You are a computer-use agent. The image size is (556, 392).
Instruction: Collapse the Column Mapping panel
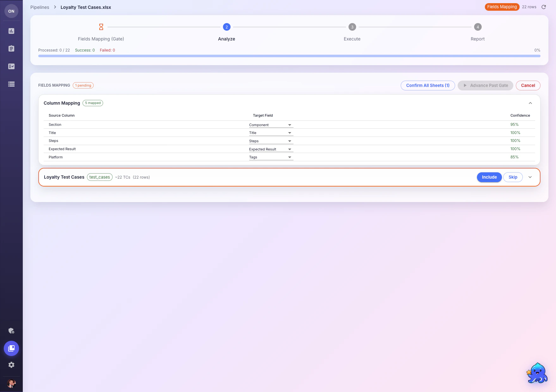(530, 103)
